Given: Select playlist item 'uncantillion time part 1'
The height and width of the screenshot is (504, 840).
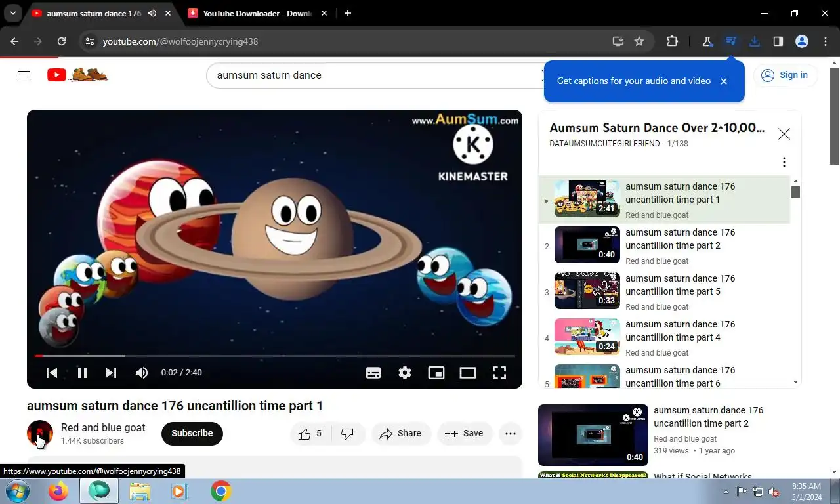Looking at the screenshot, I should [x=664, y=199].
